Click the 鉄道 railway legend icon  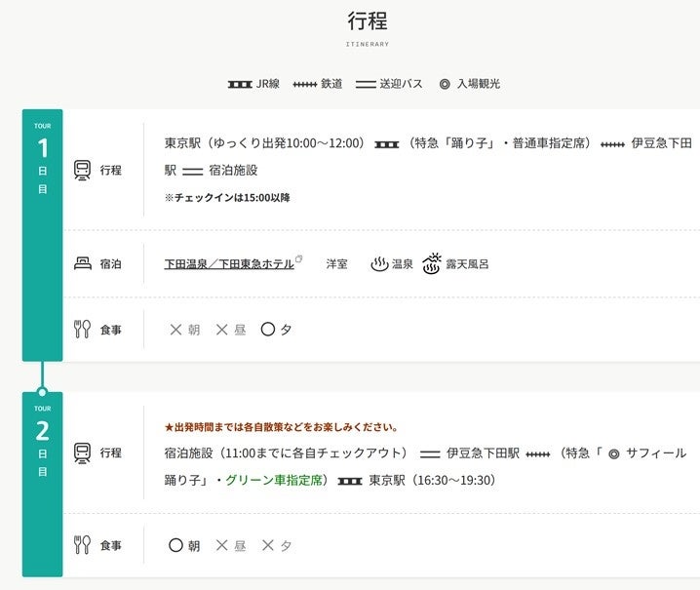pos(305,85)
